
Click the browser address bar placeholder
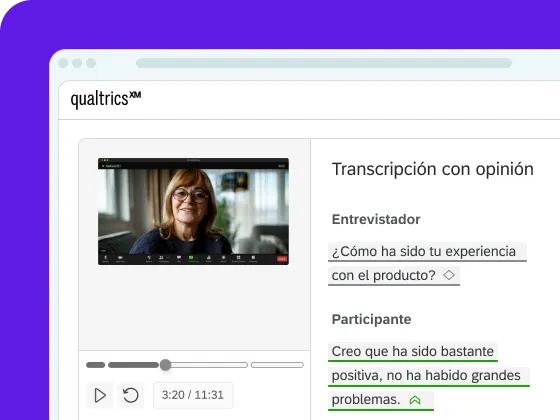click(x=324, y=63)
